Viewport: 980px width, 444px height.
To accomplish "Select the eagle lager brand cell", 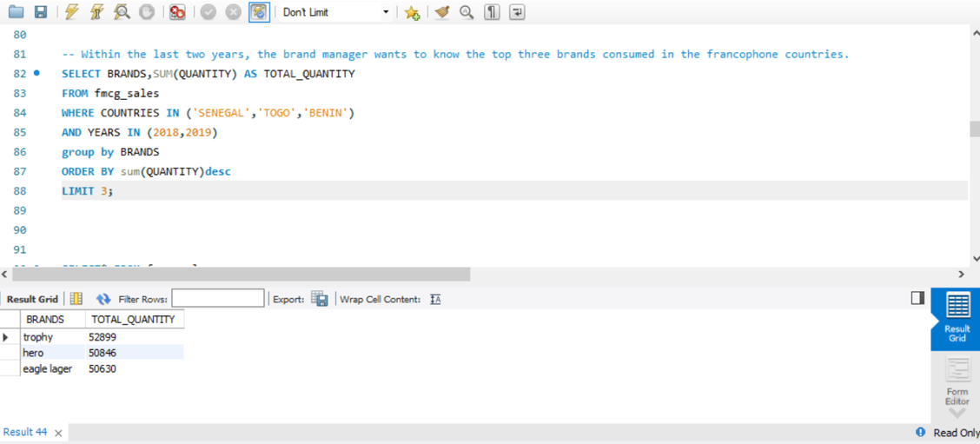I will point(52,368).
